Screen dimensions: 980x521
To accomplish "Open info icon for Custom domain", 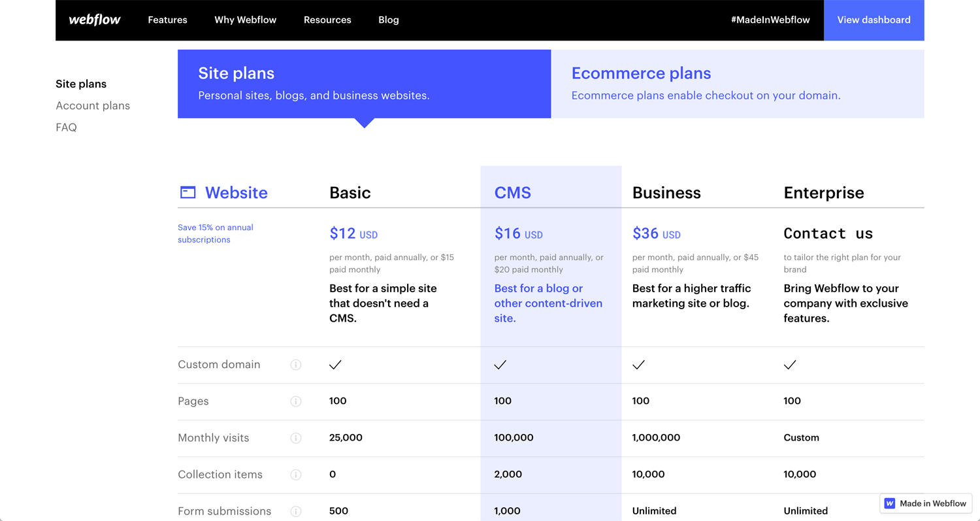I will click(x=296, y=365).
